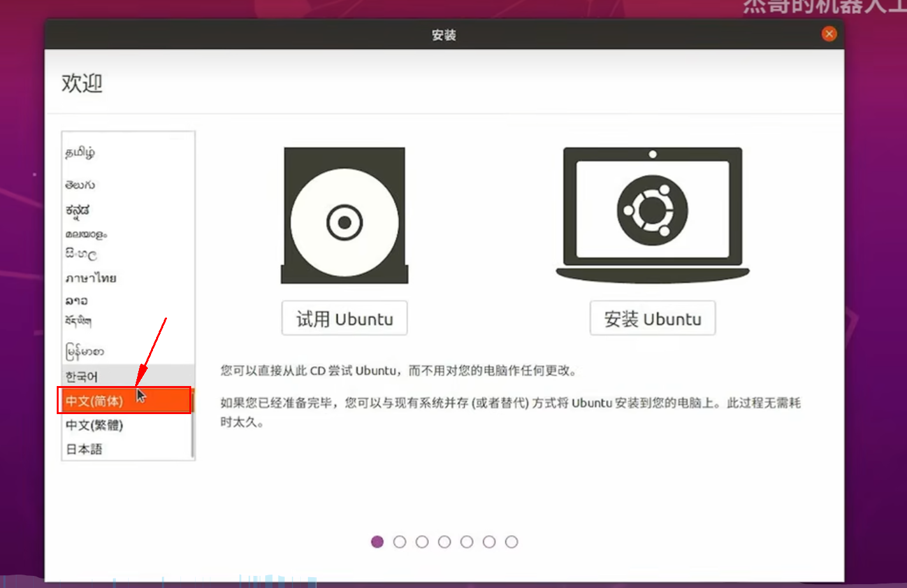Click the CD disc icon above 试用 Ubuntu
Screen dimensions: 907x588
344,216
